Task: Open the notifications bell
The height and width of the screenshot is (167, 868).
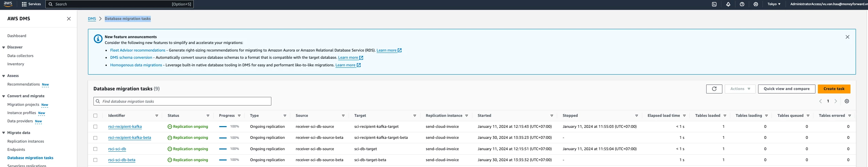Action: pyautogui.click(x=728, y=4)
